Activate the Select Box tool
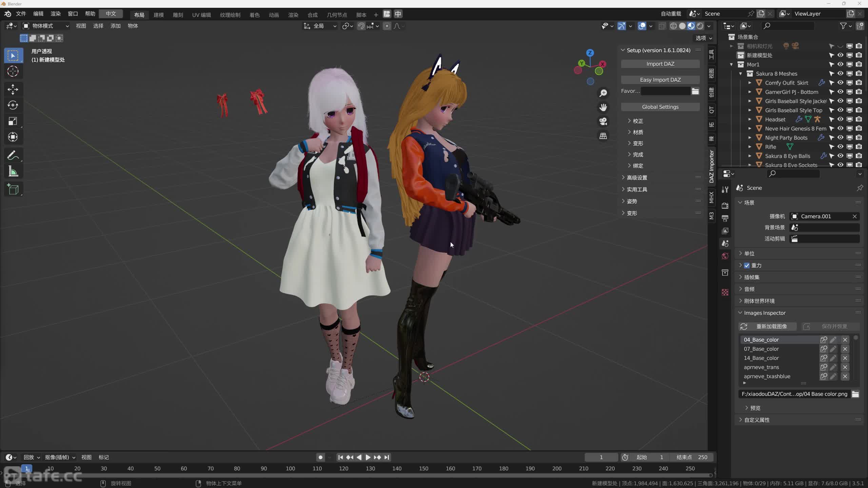 click(13, 56)
